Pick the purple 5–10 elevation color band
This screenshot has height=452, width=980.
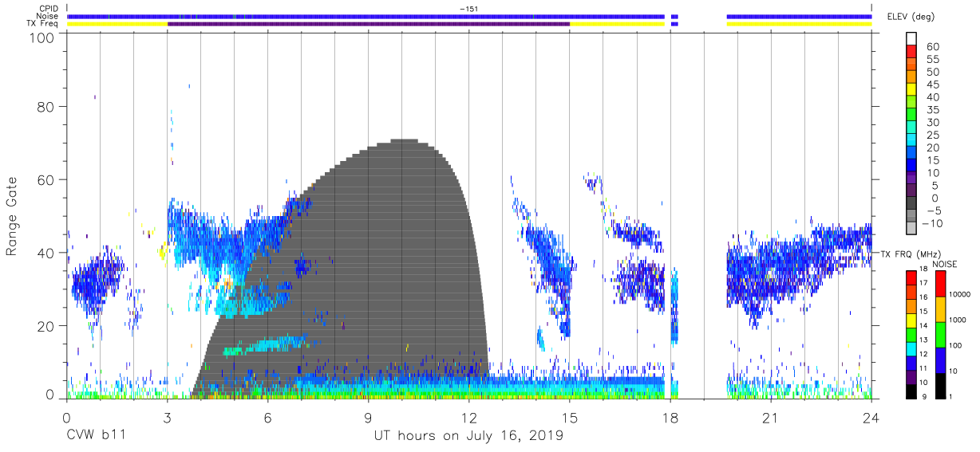pyautogui.click(x=911, y=179)
